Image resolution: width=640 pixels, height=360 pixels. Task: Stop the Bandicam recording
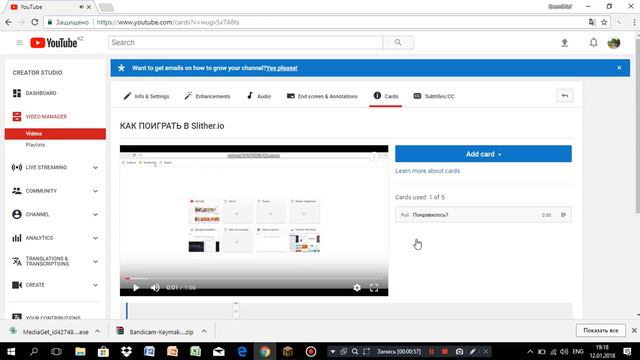(x=445, y=351)
